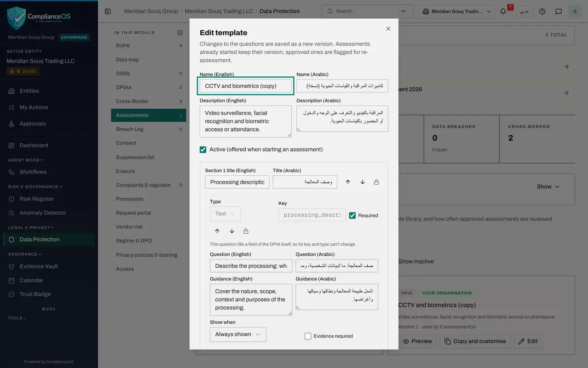Move Section 1 up with arrow
The width and height of the screenshot is (588, 368).
pyautogui.click(x=348, y=182)
